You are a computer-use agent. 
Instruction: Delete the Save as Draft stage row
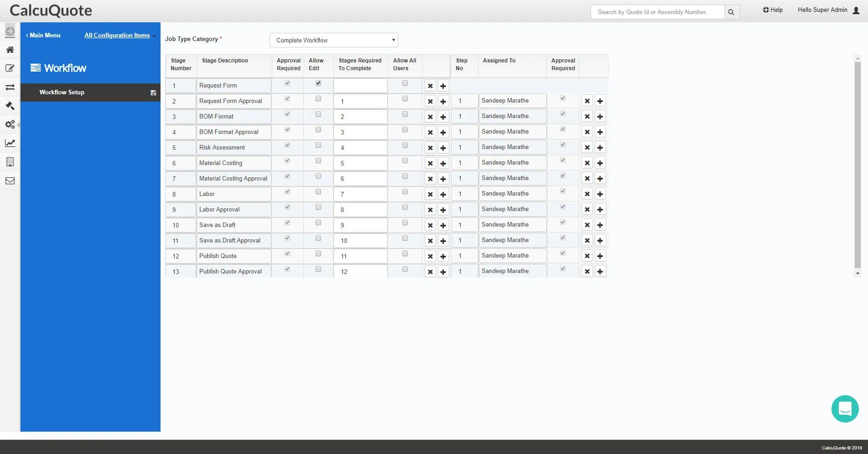click(x=430, y=225)
